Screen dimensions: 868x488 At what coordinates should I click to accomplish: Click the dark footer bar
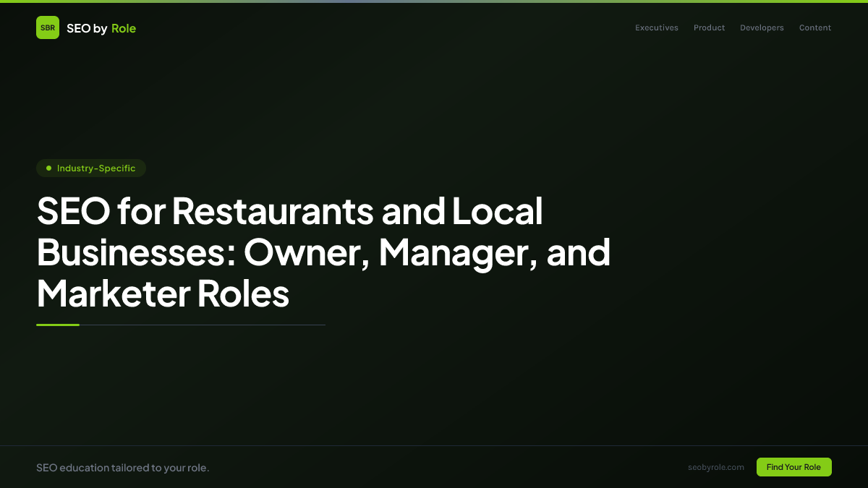point(434,467)
